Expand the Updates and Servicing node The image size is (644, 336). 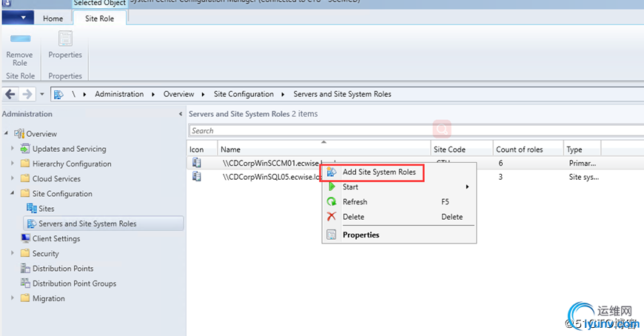click(13, 148)
